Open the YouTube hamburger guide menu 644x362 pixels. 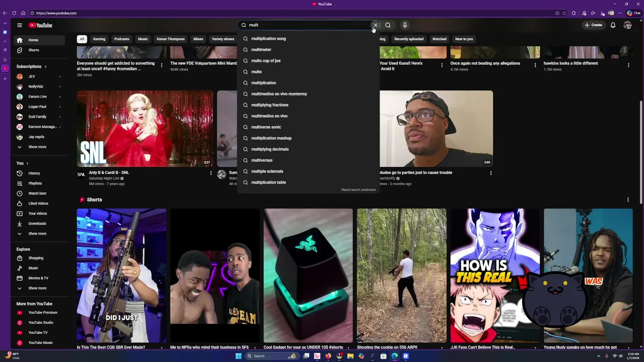tap(19, 25)
